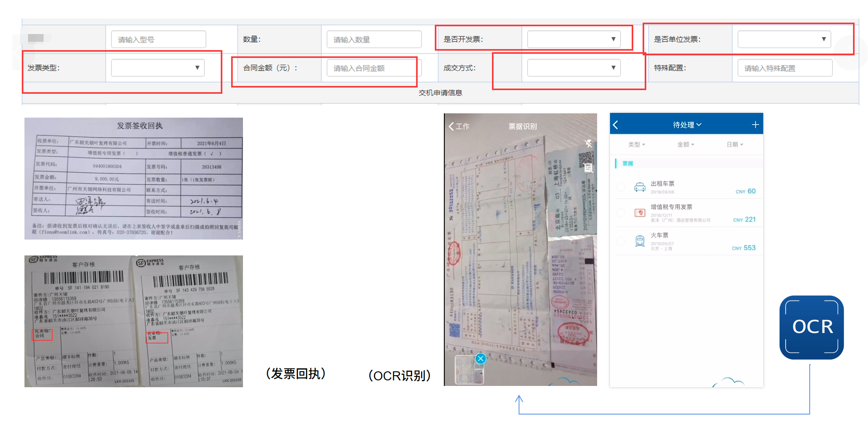Open the 金额 sort menu
Screen dimensions: 868x425
686,145
